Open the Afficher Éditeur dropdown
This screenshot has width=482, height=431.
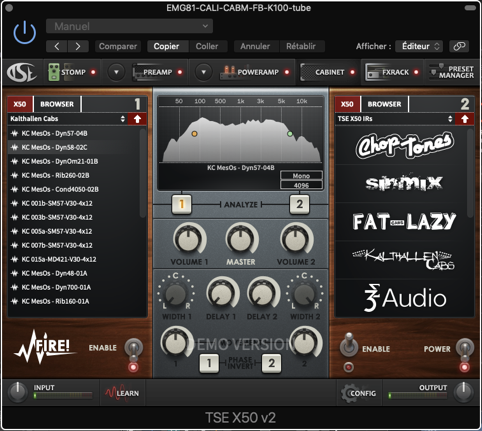coord(419,46)
